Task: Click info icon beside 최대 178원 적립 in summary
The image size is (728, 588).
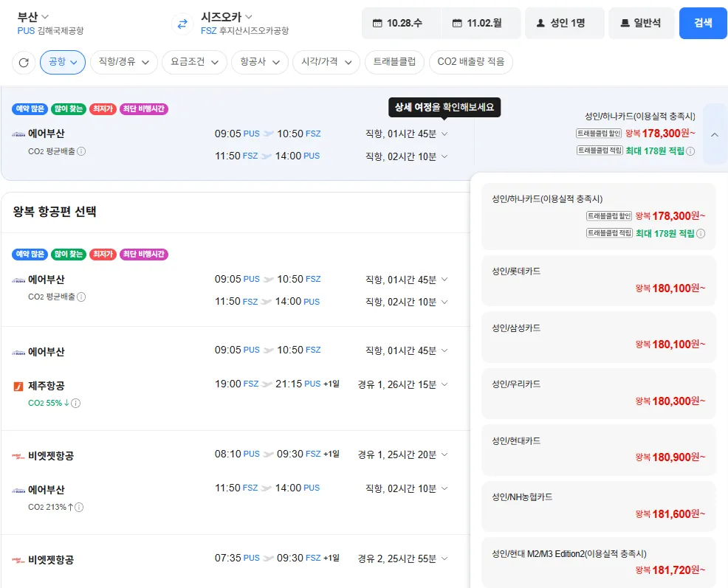Action: 690,151
